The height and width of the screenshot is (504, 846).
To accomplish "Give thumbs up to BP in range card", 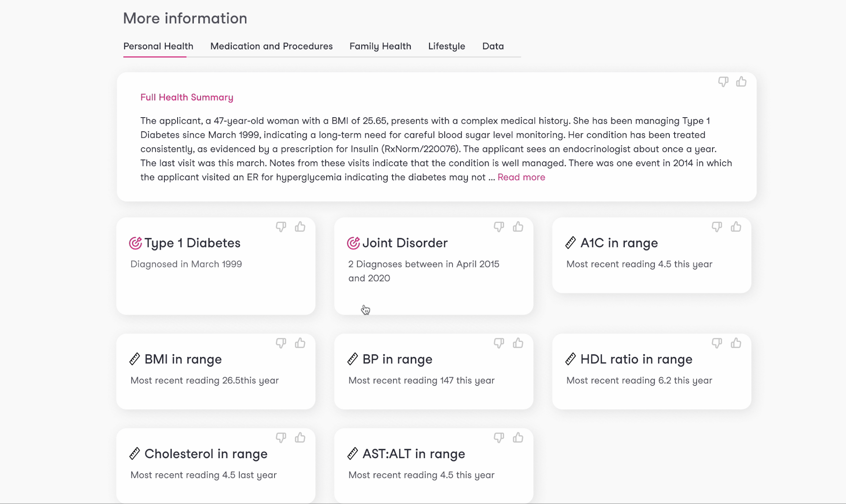I will pos(518,343).
